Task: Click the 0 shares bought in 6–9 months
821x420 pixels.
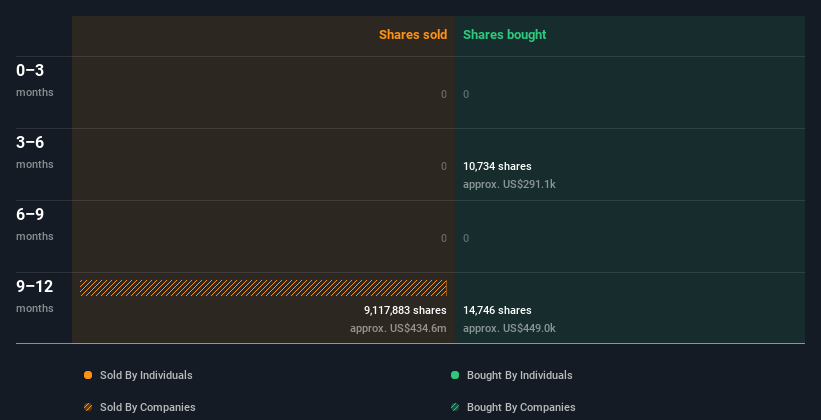Action: pyautogui.click(x=466, y=238)
